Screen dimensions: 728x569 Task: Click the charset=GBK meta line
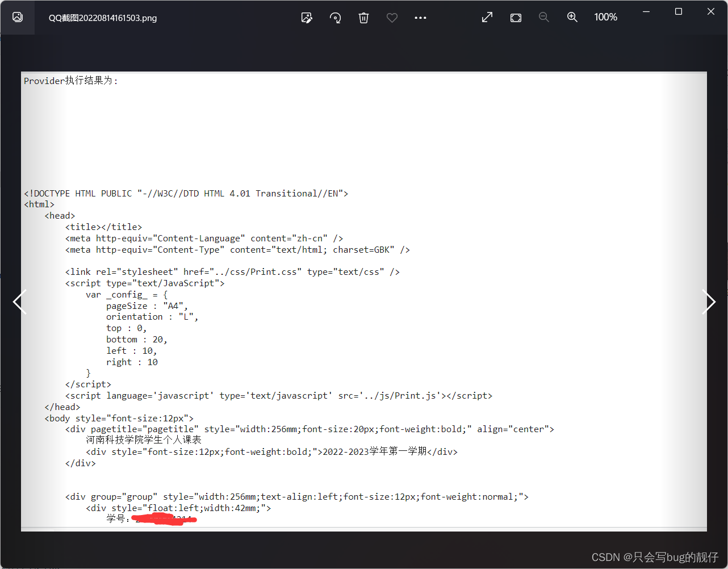click(x=237, y=249)
